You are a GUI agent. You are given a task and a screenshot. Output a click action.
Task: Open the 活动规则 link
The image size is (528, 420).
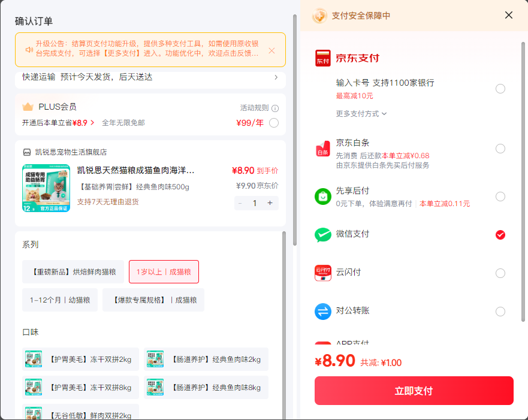(x=254, y=108)
